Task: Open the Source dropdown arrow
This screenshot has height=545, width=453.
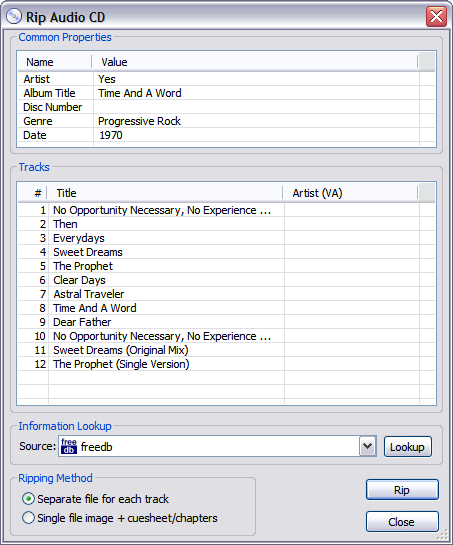Action: pyautogui.click(x=367, y=446)
